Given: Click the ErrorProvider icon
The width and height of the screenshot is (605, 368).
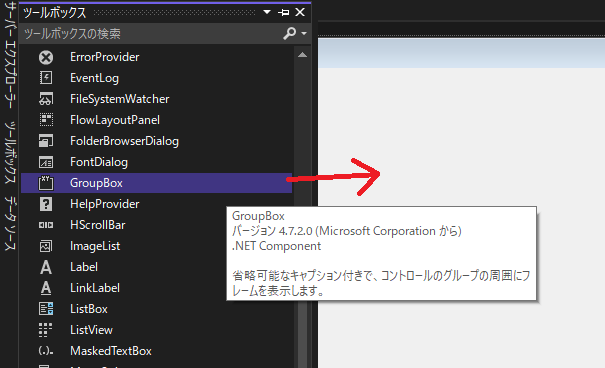Looking at the screenshot, I should tap(46, 57).
